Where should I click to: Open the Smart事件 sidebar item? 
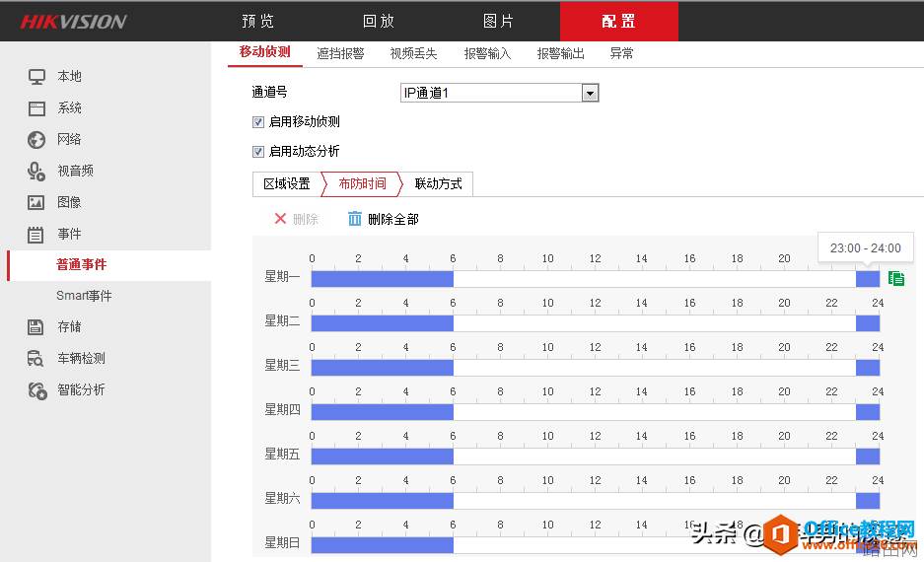click(84, 296)
